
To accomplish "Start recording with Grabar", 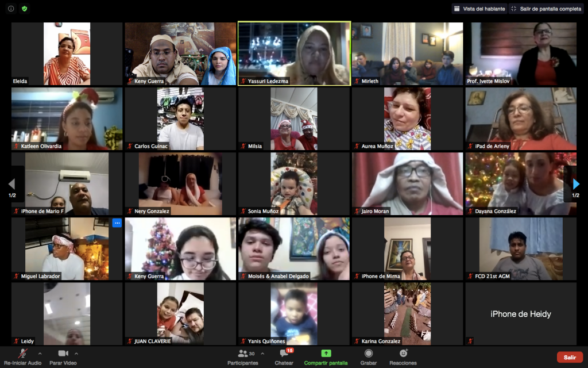I will (x=368, y=356).
